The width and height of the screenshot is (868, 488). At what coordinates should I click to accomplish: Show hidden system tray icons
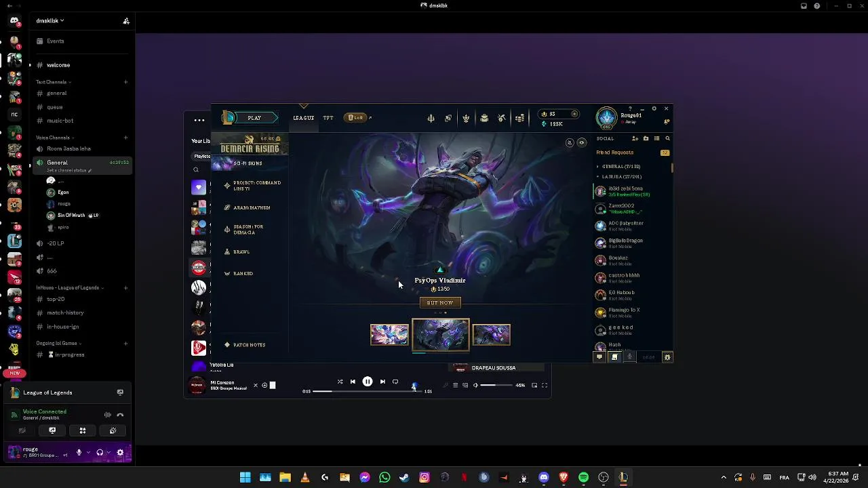pyautogui.click(x=724, y=478)
